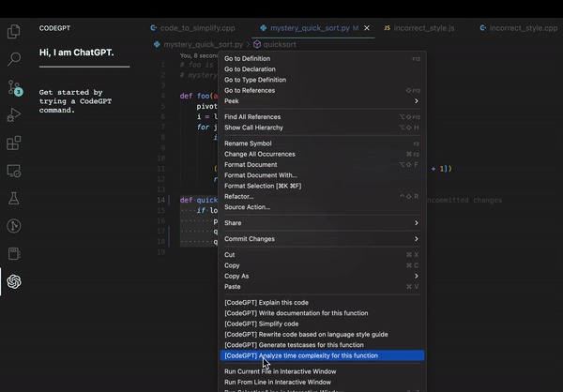Open the Git graph circular icon
The image size is (563, 392).
pos(14,226)
